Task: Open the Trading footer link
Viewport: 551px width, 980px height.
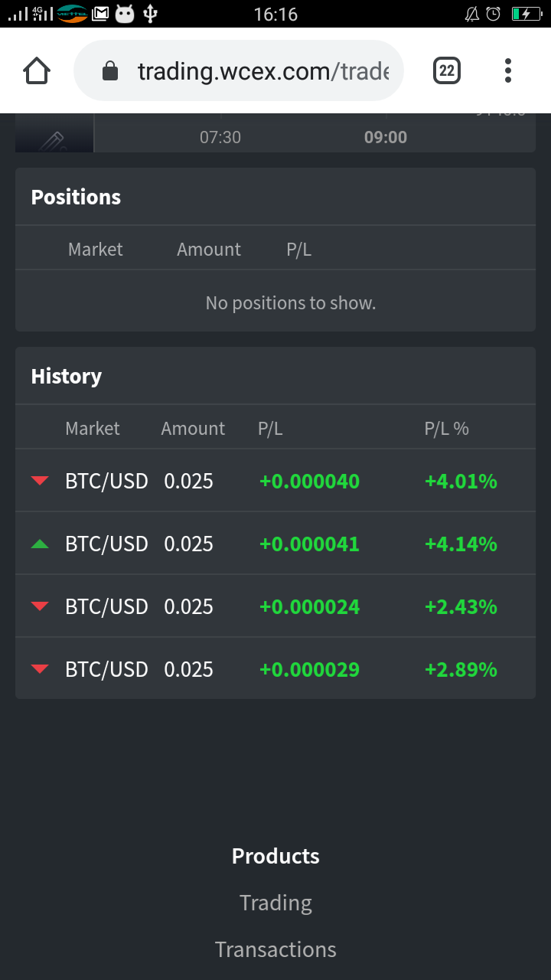Action: pos(275,903)
